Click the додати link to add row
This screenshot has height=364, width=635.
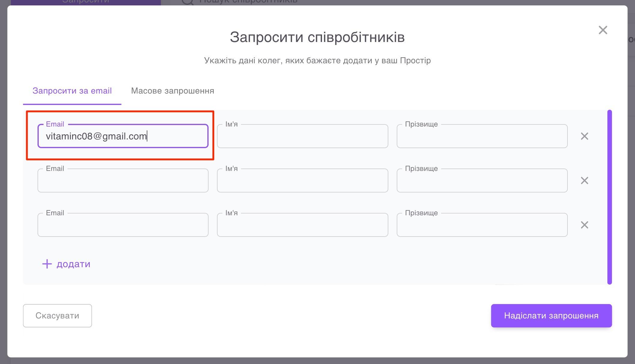click(x=73, y=264)
